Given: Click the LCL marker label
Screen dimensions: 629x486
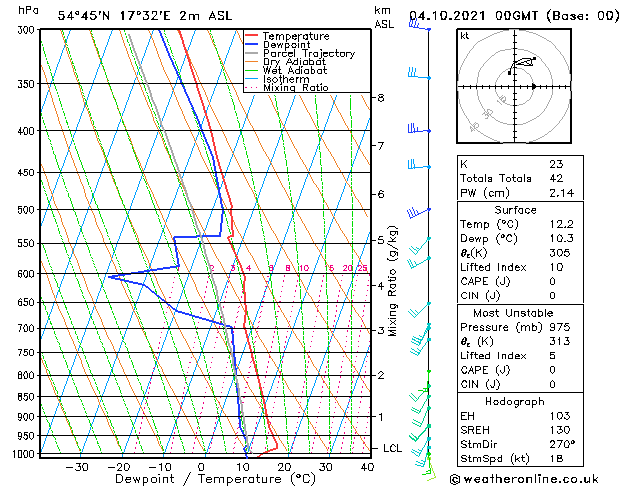Looking at the screenshot, I should 393,448.
